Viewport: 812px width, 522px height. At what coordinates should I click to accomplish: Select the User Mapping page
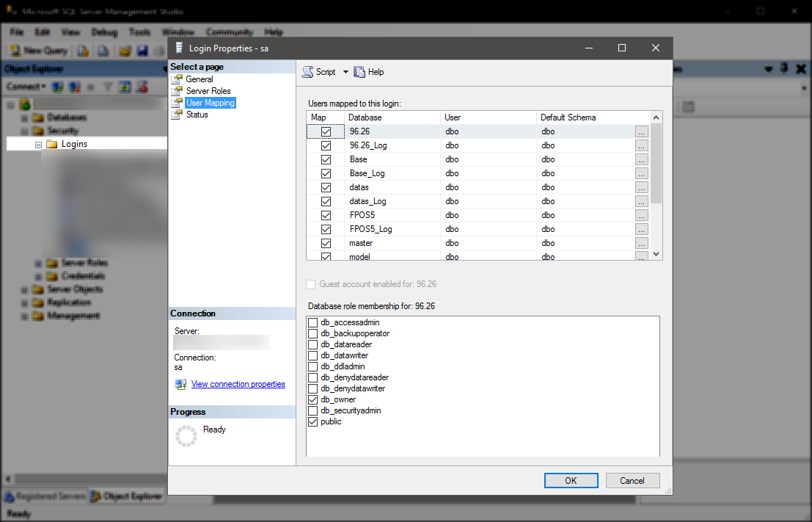coord(211,103)
